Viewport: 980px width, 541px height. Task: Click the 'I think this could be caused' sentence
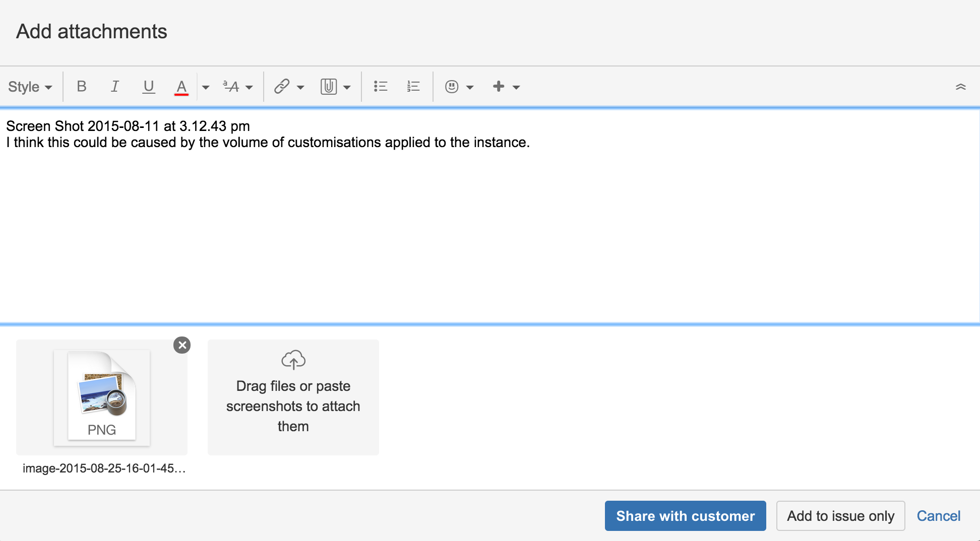pos(268,143)
